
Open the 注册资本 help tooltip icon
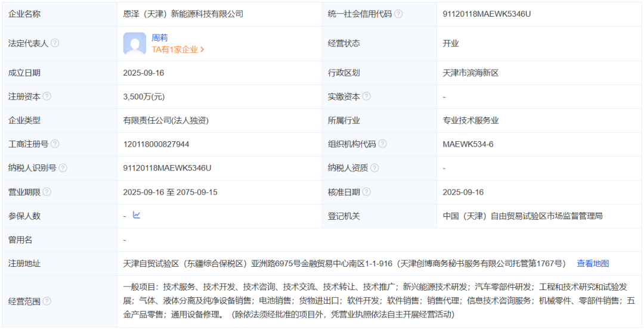[x=47, y=96]
